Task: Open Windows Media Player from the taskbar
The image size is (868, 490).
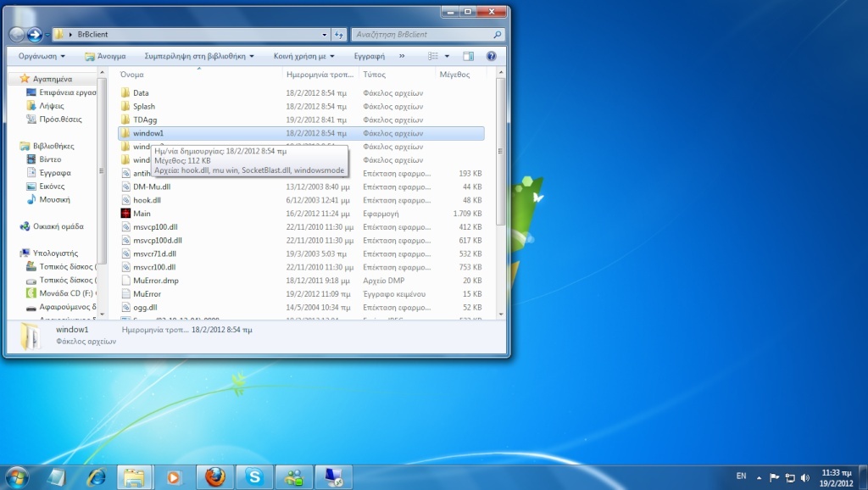Action: [x=173, y=477]
